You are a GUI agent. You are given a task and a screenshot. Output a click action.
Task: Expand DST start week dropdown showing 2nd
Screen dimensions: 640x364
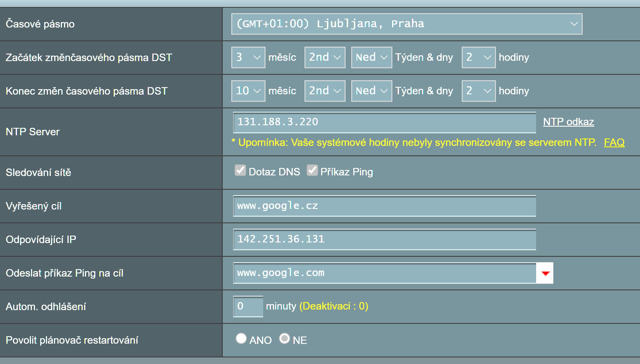[x=325, y=57]
